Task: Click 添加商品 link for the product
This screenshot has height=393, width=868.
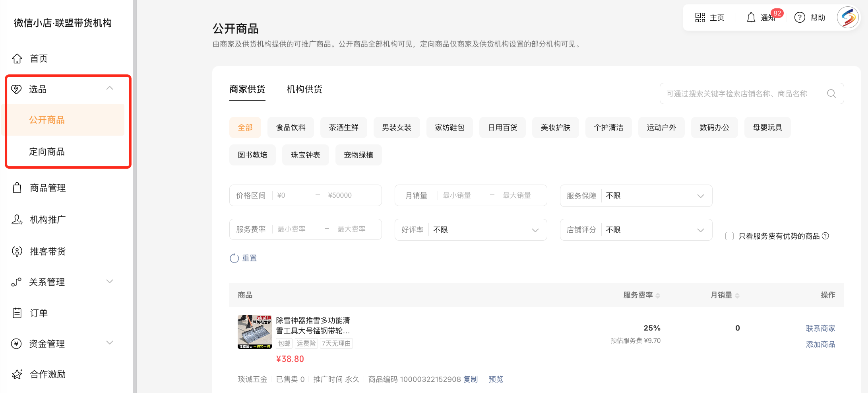Action: [x=820, y=344]
